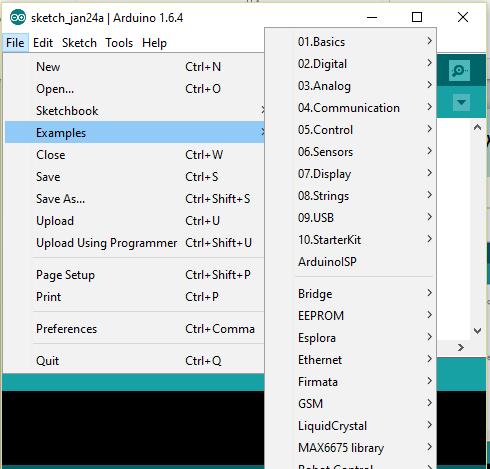This screenshot has width=490, height=469.
Task: Open the Sketch menu
Action: pos(79,43)
